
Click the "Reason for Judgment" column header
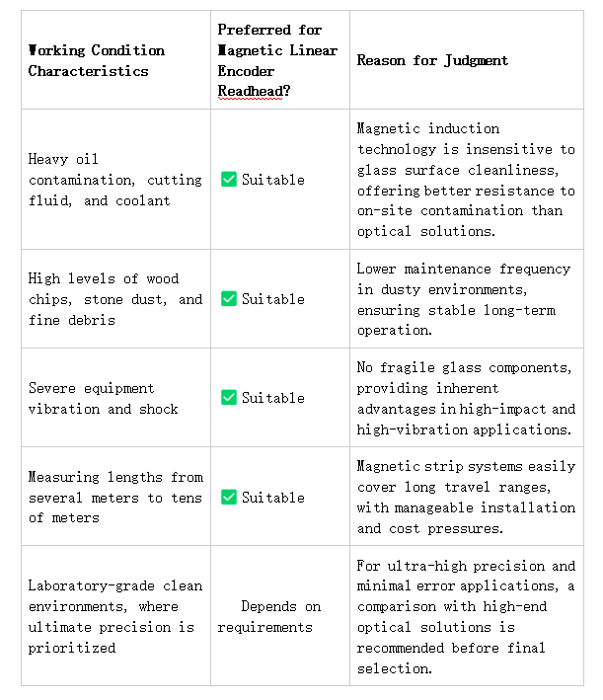point(432,60)
